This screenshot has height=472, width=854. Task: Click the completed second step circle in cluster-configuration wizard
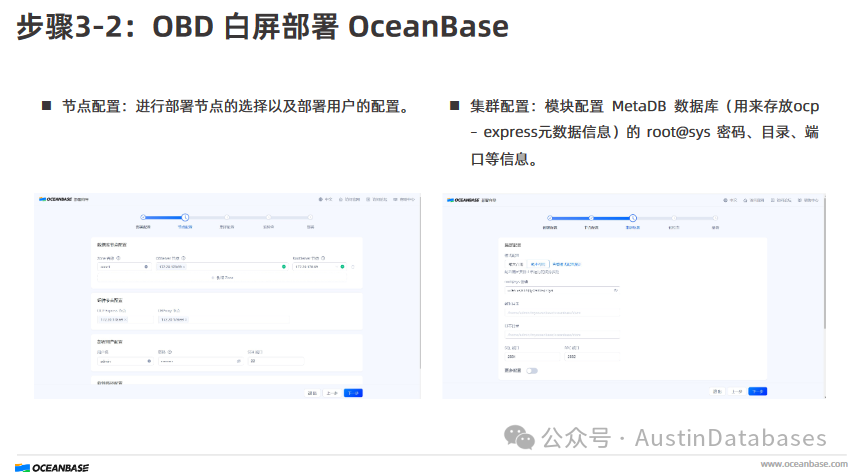(x=591, y=218)
